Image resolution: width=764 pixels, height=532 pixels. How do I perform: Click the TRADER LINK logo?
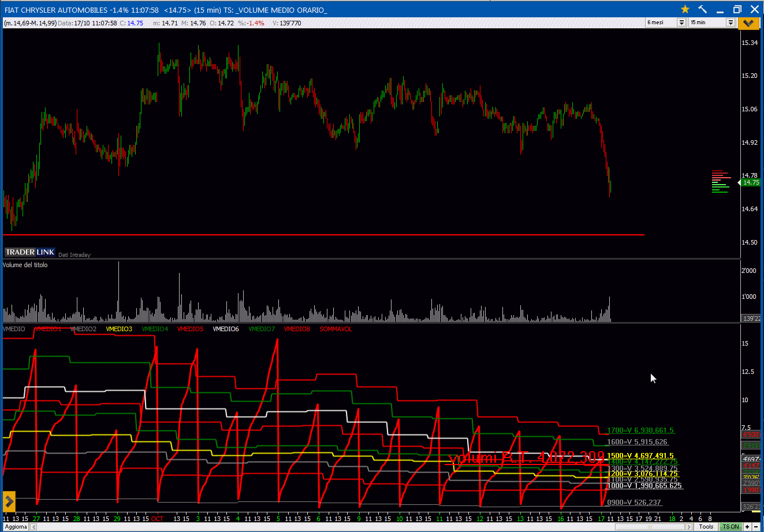pos(30,252)
